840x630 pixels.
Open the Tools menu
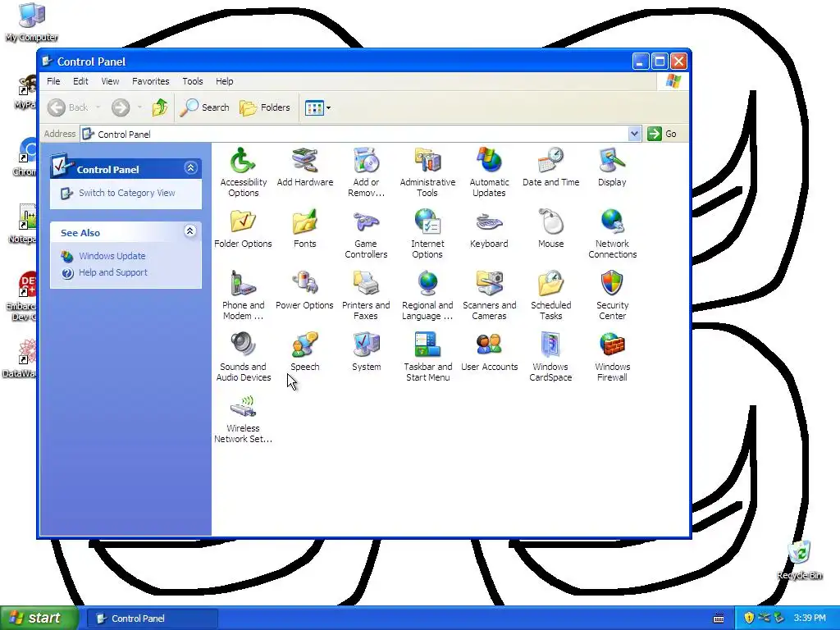192,81
